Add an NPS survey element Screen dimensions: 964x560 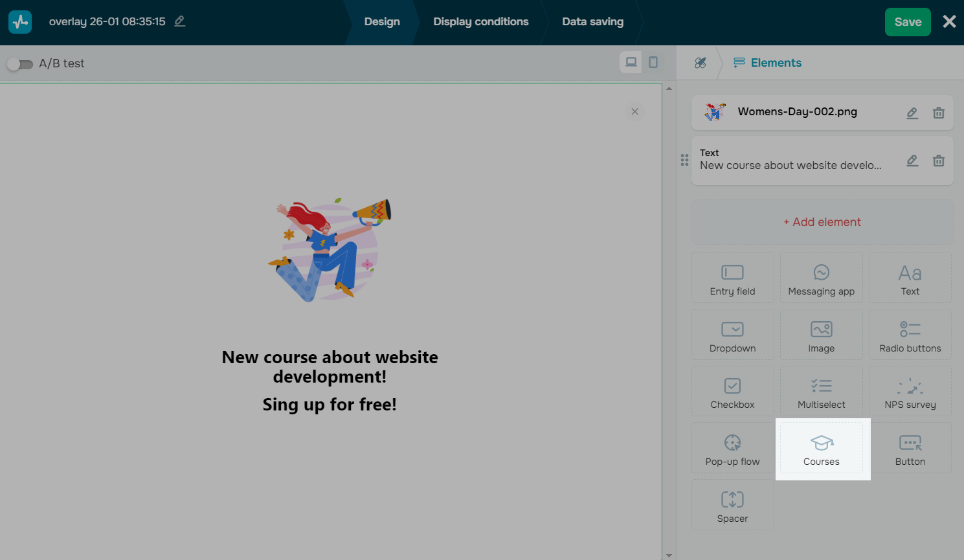pyautogui.click(x=910, y=391)
